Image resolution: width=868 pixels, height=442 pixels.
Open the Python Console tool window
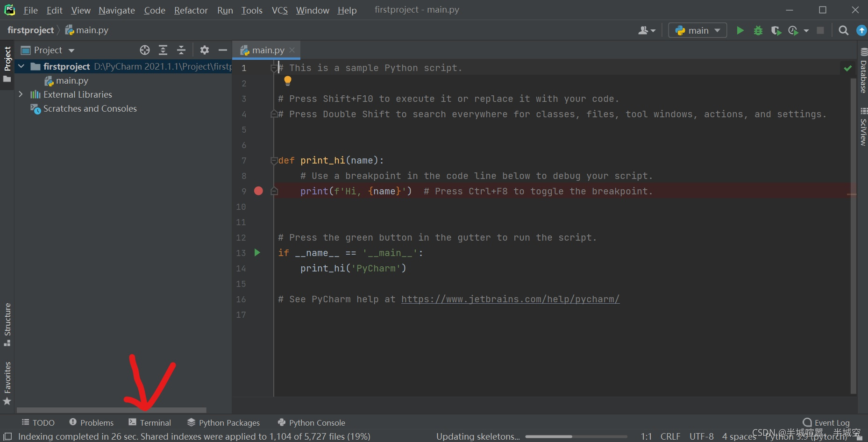click(311, 422)
